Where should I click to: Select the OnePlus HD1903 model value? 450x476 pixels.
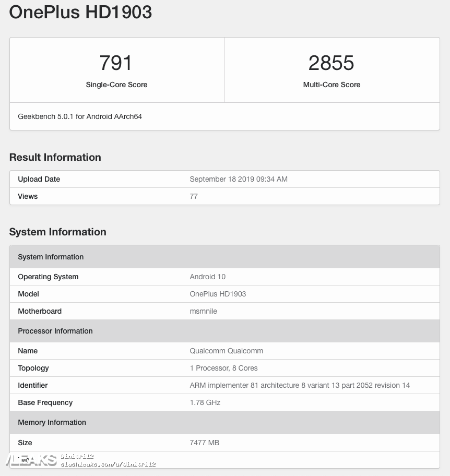pos(218,294)
